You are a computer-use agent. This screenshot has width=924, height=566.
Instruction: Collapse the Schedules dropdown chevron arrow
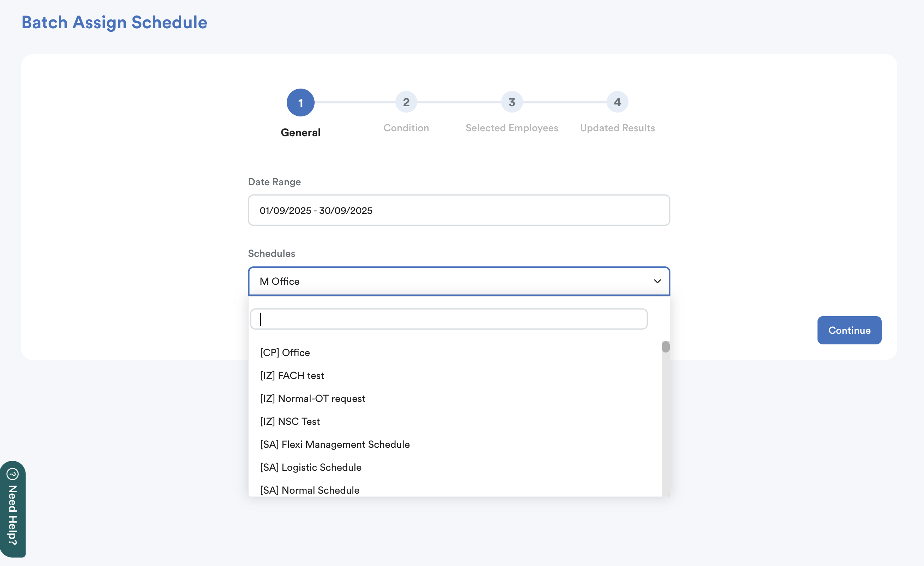point(657,281)
